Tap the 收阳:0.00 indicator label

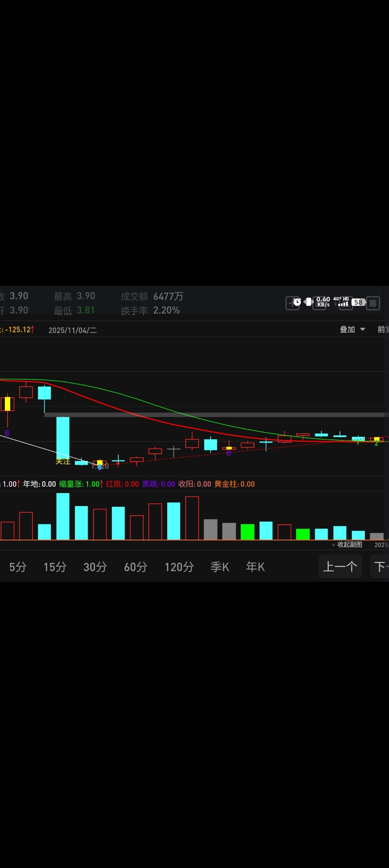(195, 484)
